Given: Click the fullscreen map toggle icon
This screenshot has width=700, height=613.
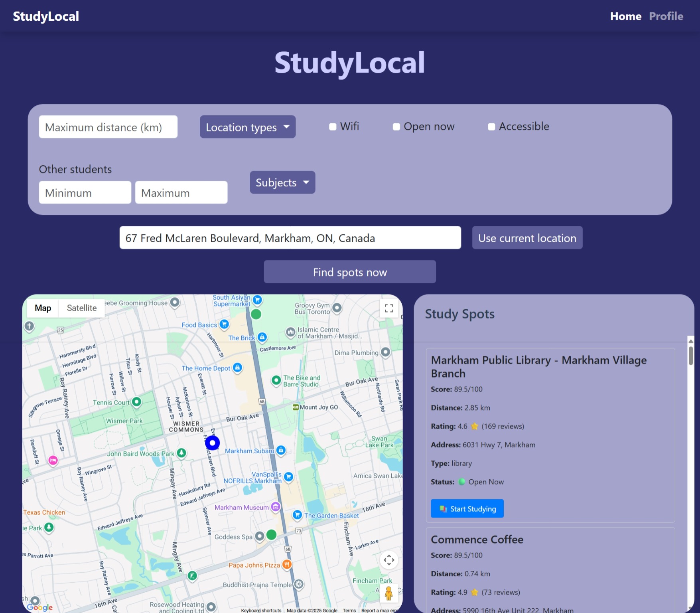Looking at the screenshot, I should 388,308.
